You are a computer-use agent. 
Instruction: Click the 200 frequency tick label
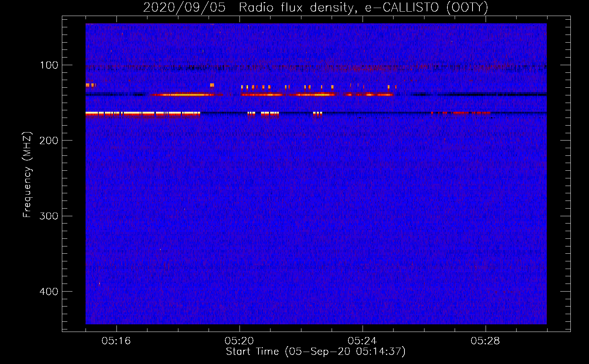pyautogui.click(x=49, y=141)
